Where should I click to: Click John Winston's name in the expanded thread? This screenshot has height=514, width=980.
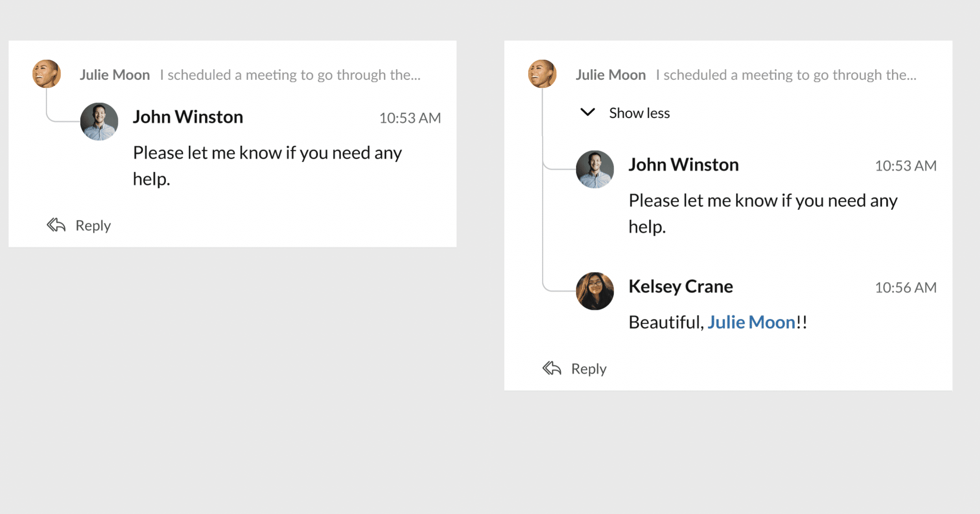683,165
